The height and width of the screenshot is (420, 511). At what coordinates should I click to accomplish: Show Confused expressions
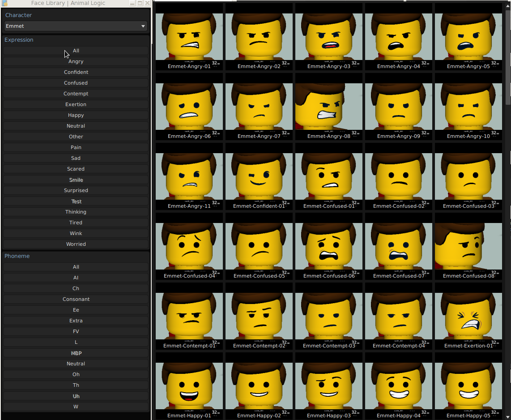tap(76, 83)
